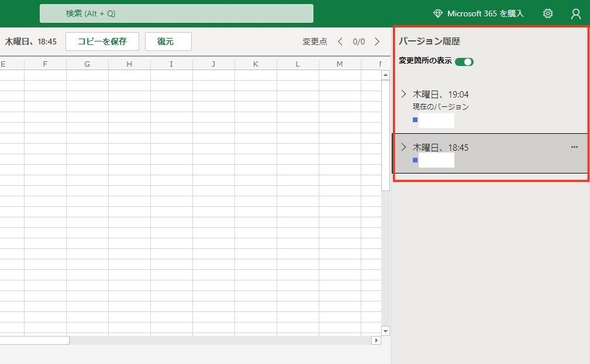
Task: Turn off the 変更箇所の表示 toggle
Action: tap(464, 61)
